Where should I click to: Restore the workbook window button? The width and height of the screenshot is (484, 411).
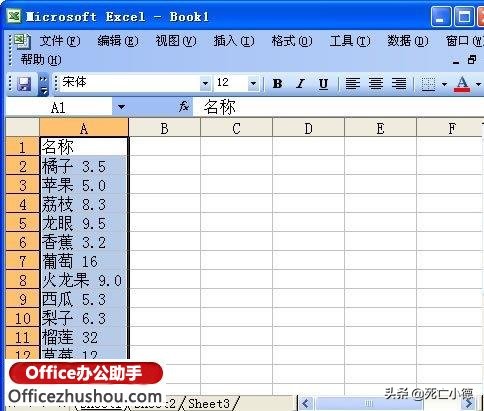472,60
